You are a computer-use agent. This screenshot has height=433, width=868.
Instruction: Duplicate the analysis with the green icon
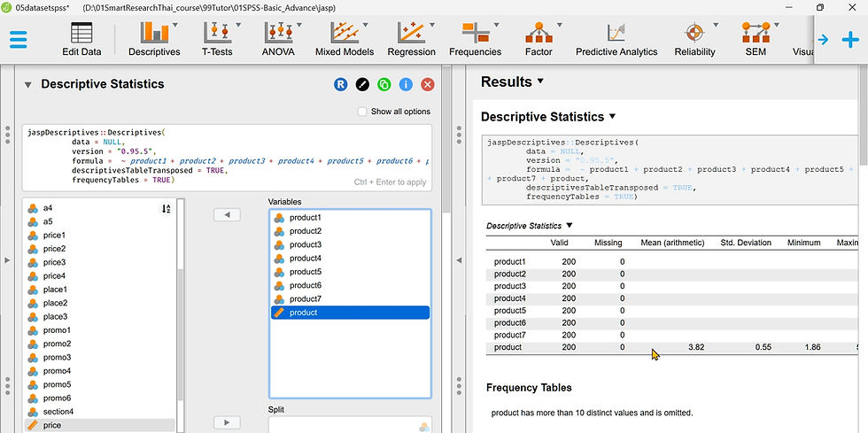coord(384,85)
